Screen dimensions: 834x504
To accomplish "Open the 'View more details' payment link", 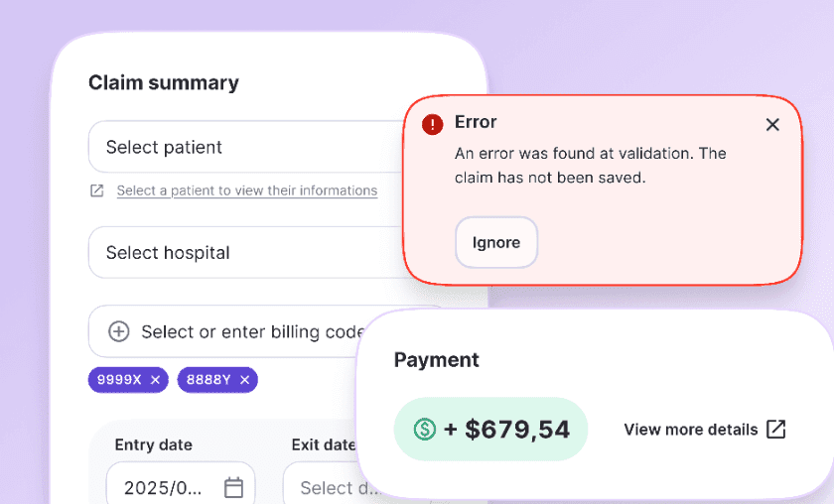I will click(x=691, y=430).
